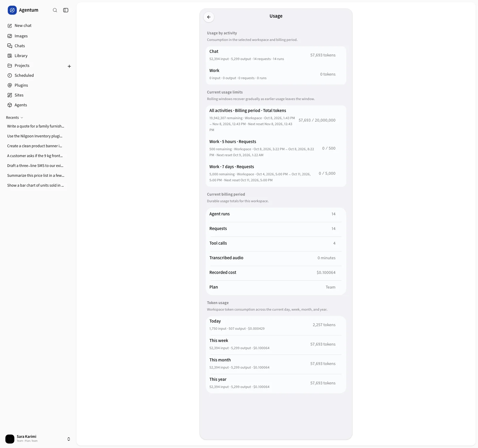The width and height of the screenshot is (478, 448).
Task: Click the 'Work · 7 days · Requests' heading
Action: click(x=232, y=167)
